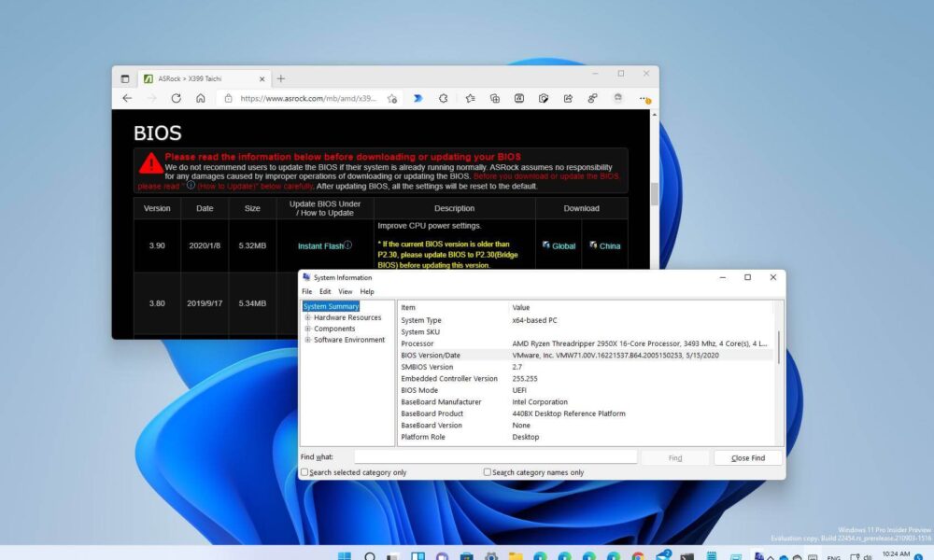Image resolution: width=934 pixels, height=560 pixels.
Task: Expand Software Environment node
Action: 307,340
